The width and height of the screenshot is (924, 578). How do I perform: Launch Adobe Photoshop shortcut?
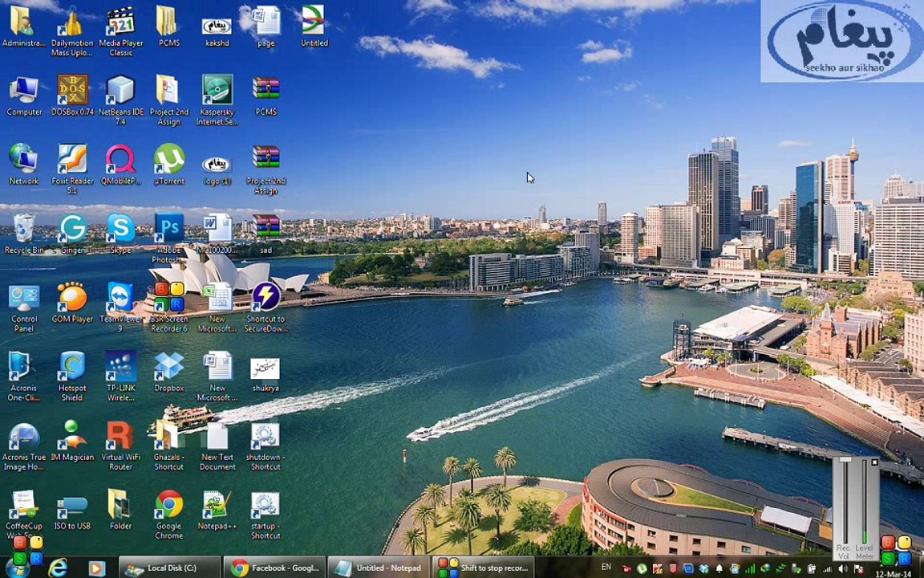(169, 238)
